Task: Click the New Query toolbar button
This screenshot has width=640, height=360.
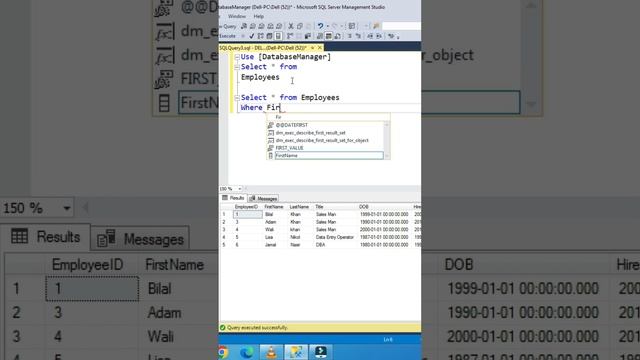Action: 229,26
